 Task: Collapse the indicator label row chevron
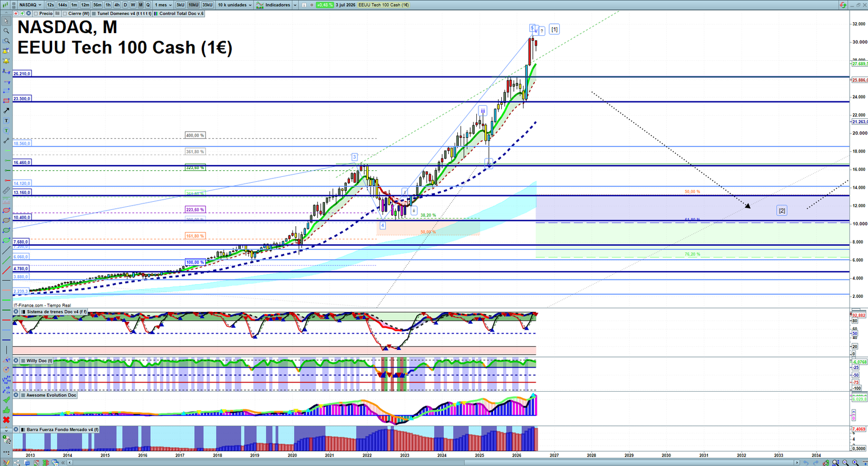6,13
